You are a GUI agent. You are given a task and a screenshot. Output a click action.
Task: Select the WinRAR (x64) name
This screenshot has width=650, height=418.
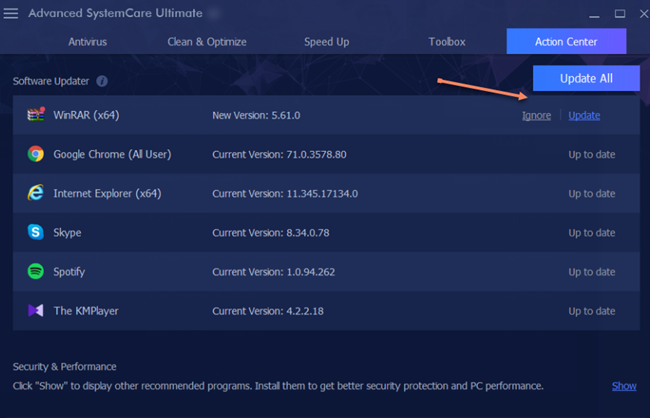[86, 115]
